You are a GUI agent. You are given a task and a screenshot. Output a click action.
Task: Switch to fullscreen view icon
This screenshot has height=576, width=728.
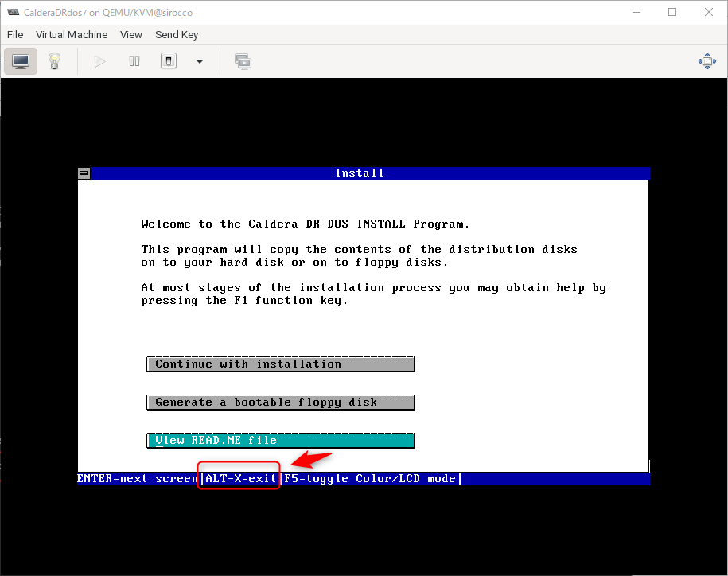click(707, 61)
